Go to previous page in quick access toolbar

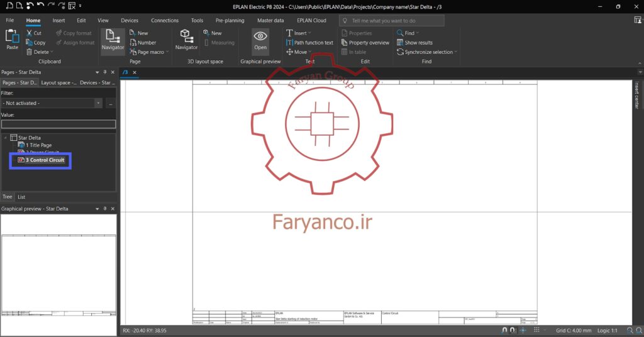[x=9, y=6]
